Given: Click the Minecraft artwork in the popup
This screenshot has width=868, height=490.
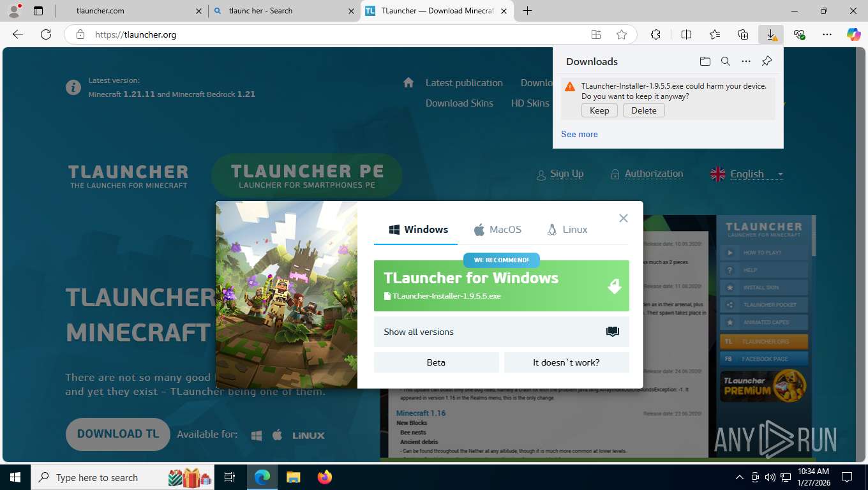Looking at the screenshot, I should pyautogui.click(x=287, y=295).
